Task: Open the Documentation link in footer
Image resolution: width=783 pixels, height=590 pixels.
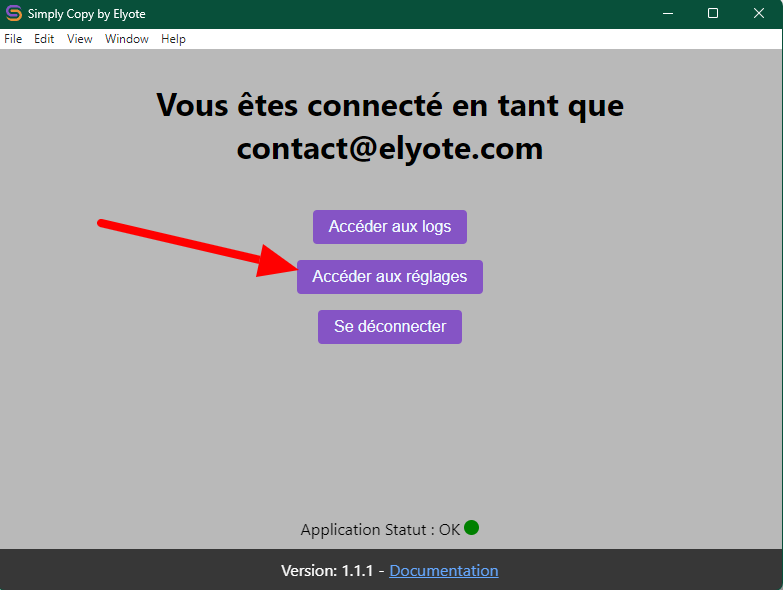Action: tap(443, 571)
